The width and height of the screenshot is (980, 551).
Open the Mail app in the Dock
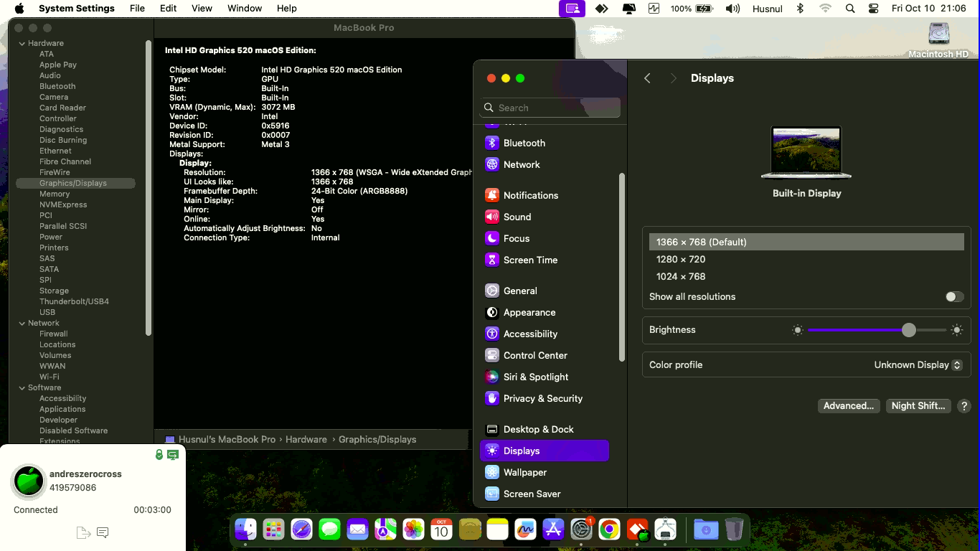point(357,529)
